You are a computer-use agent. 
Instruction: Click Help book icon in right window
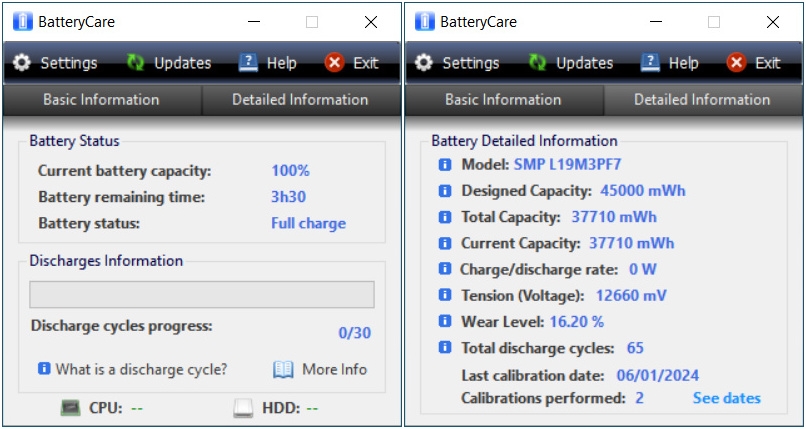pos(650,63)
